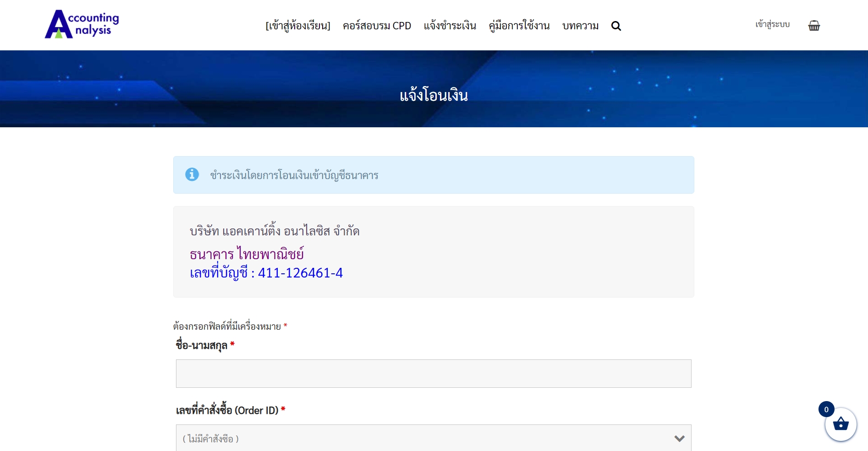Click the แจ้งโอนเงิน page heading
The height and width of the screenshot is (451, 868).
[x=434, y=95]
